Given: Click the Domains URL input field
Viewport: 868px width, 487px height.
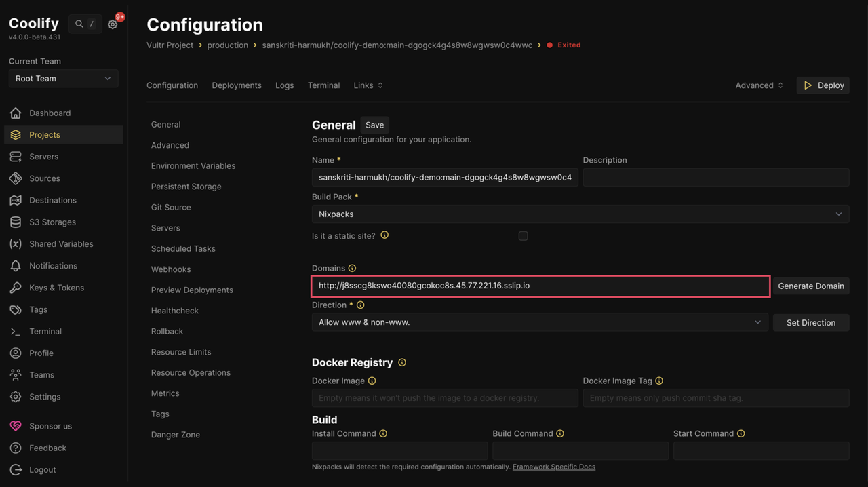Looking at the screenshot, I should pyautogui.click(x=540, y=286).
